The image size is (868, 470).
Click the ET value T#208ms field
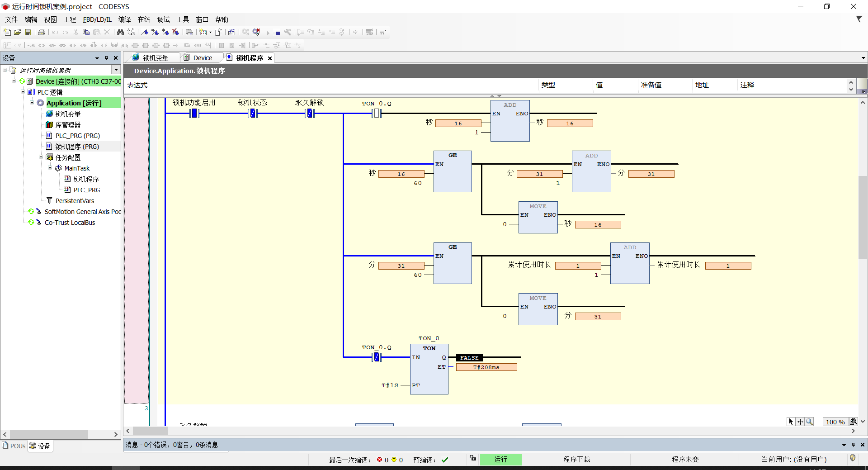pos(486,367)
